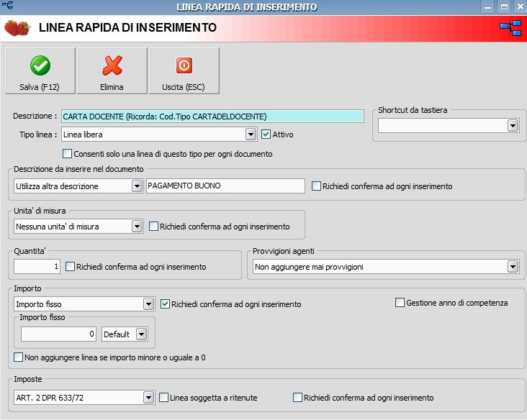Expand the 'Utilizza altra descrizione' dropdown
The width and height of the screenshot is (527, 420).
tap(137, 186)
